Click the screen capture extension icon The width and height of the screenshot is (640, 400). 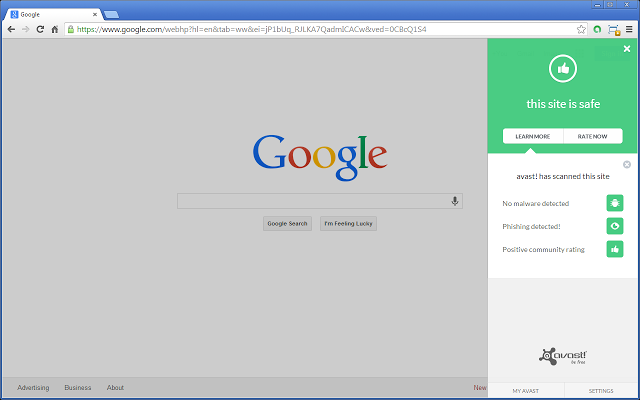[x=613, y=30]
